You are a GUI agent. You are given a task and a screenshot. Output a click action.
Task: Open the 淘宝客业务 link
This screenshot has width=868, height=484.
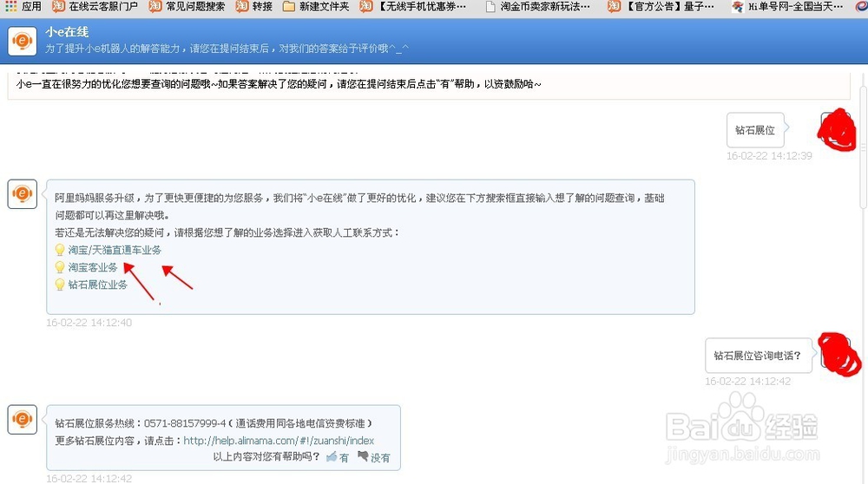pos(93,267)
